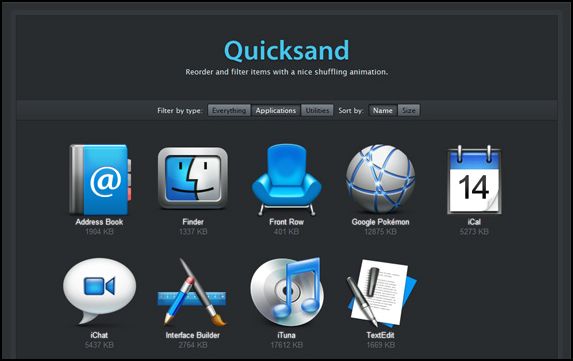573x361 pixels.
Task: Filter by Utilities
Action: click(317, 110)
